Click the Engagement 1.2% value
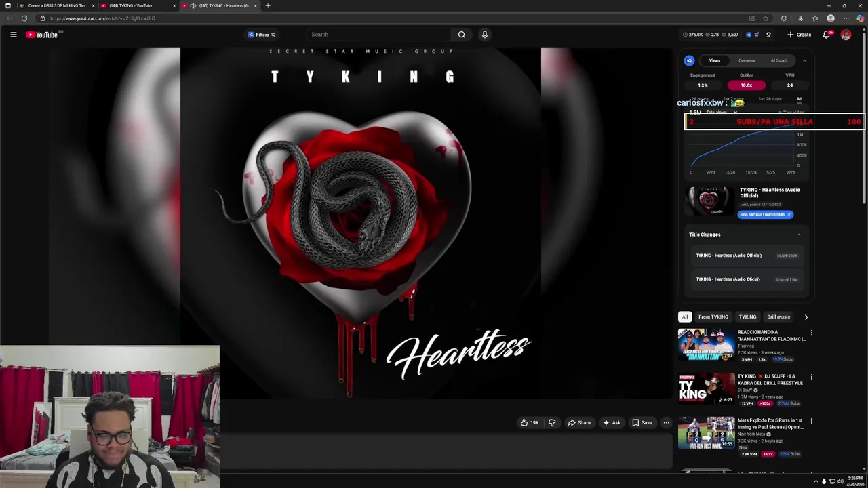This screenshot has height=488, width=868. [x=703, y=85]
